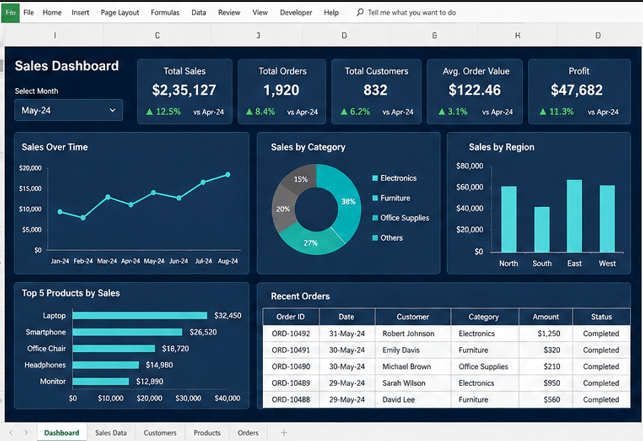Open the Formulas ribbon tab
Viewport: 643px width, 441px height.
tap(165, 12)
